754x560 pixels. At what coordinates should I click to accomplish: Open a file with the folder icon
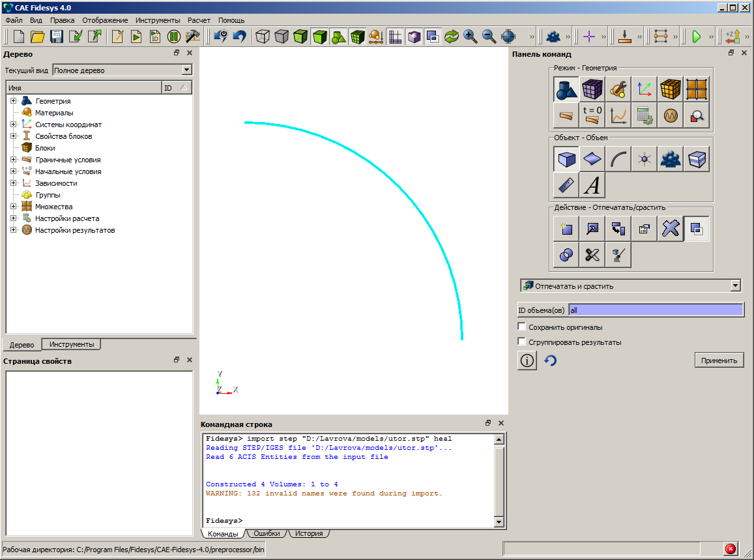[38, 37]
